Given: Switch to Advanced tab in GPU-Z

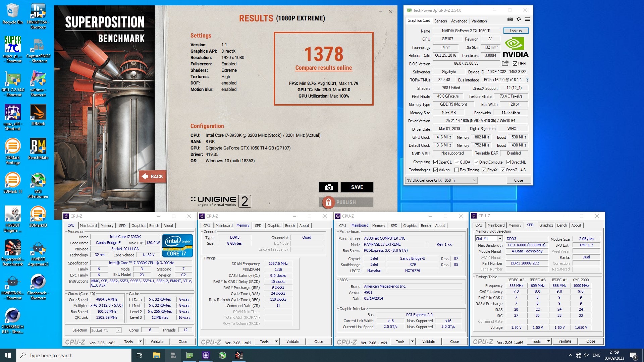Looking at the screenshot, I should (459, 21).
